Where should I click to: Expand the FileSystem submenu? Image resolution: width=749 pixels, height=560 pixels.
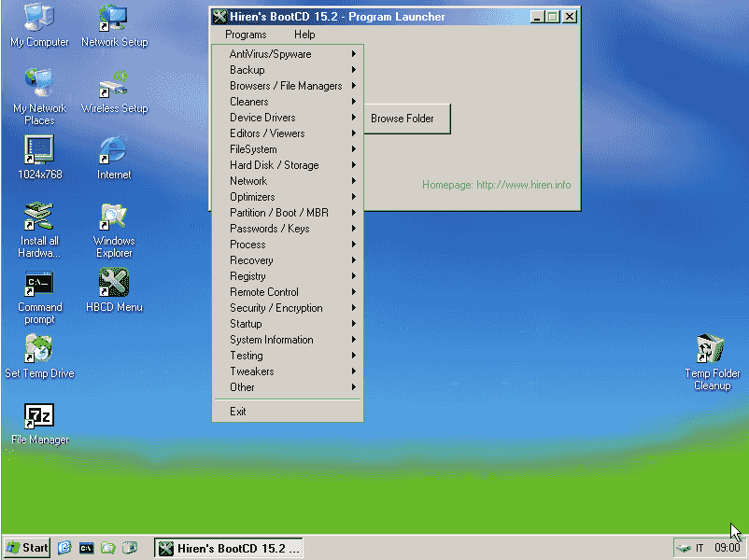pos(288,149)
